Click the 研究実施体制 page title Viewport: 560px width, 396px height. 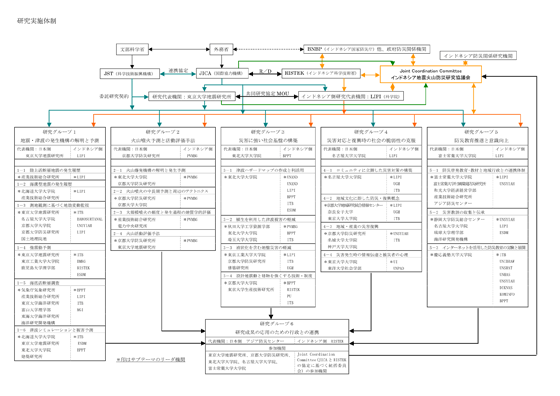pyautogui.click(x=37, y=21)
